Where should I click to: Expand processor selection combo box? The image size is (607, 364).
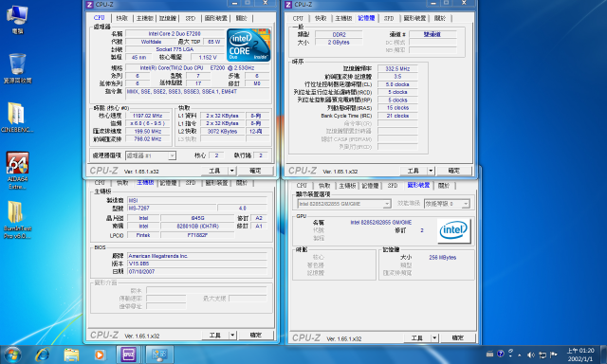(x=151, y=155)
